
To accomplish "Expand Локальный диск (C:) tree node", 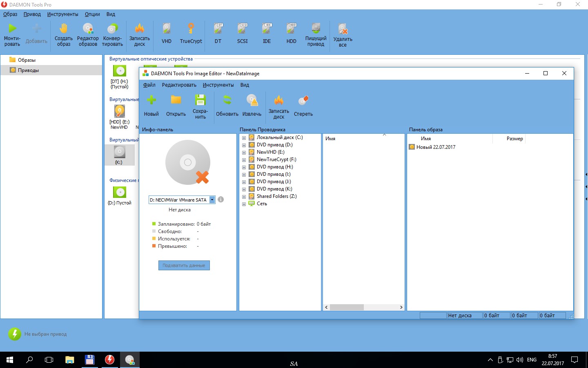I will point(244,138).
